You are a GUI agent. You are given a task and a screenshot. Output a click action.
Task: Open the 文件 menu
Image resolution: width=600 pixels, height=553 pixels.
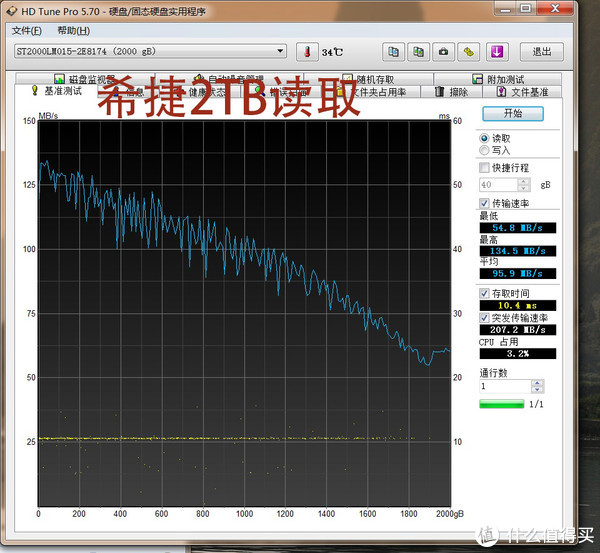(x=27, y=31)
